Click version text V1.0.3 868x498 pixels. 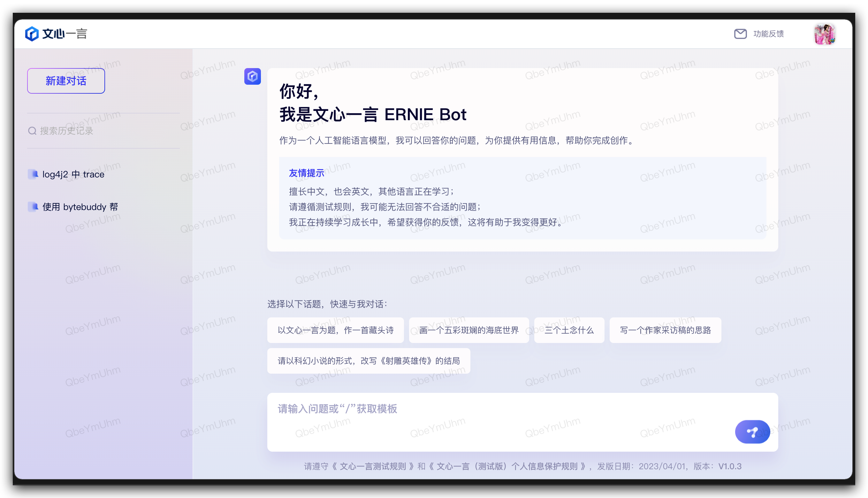click(730, 466)
